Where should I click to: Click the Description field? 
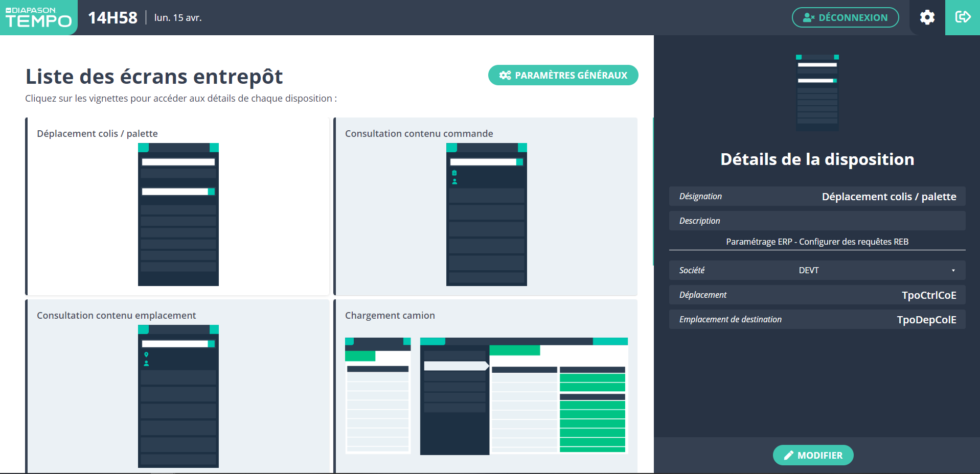tap(817, 221)
